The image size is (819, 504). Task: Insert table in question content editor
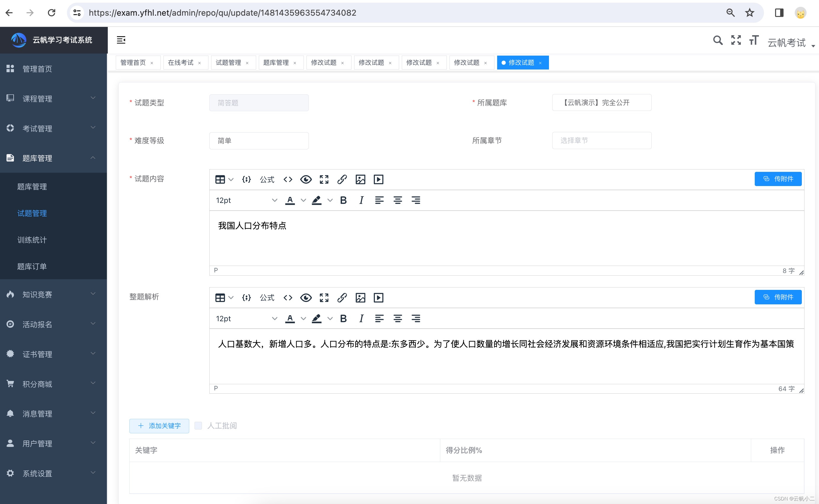coord(220,180)
